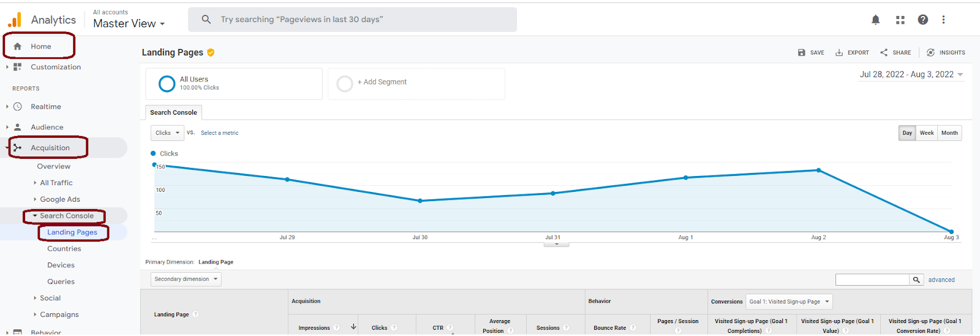
Task: Open the Countries report
Action: coord(64,249)
